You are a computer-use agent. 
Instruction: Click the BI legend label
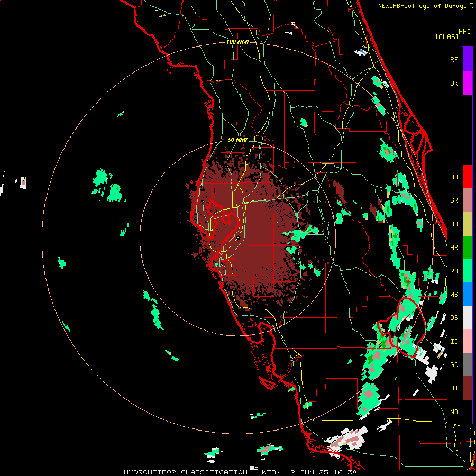pos(454,388)
